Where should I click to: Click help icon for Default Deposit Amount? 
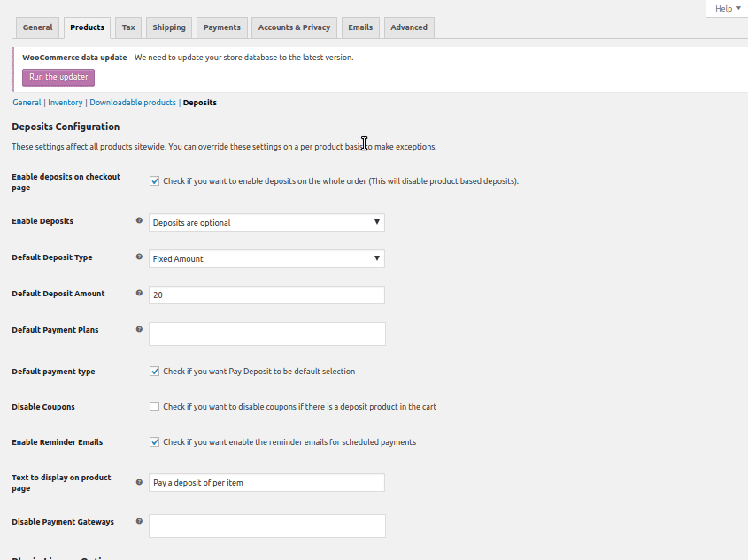139,293
